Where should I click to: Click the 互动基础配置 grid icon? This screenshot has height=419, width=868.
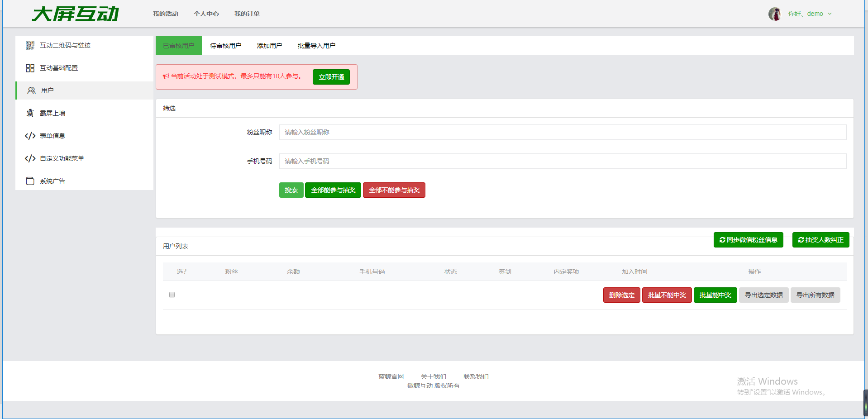click(x=30, y=68)
